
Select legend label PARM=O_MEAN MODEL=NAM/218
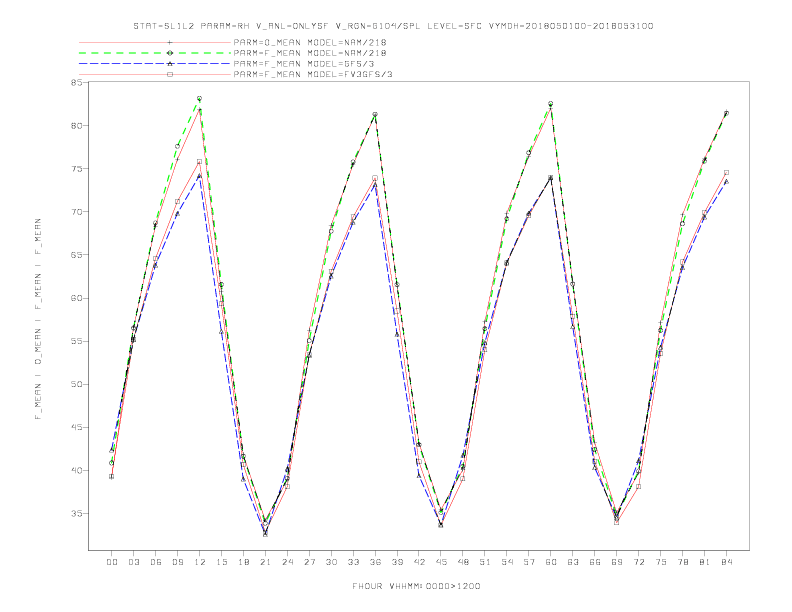310,42
